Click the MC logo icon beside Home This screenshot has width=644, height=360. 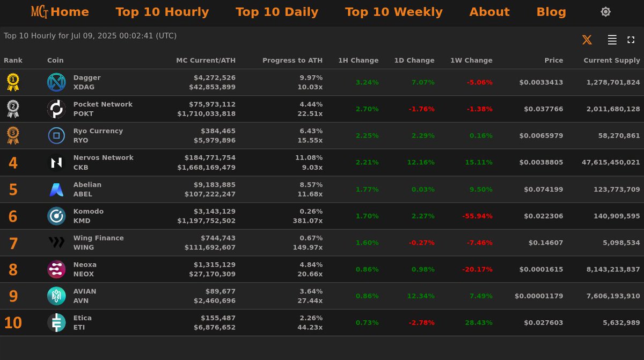39,11
